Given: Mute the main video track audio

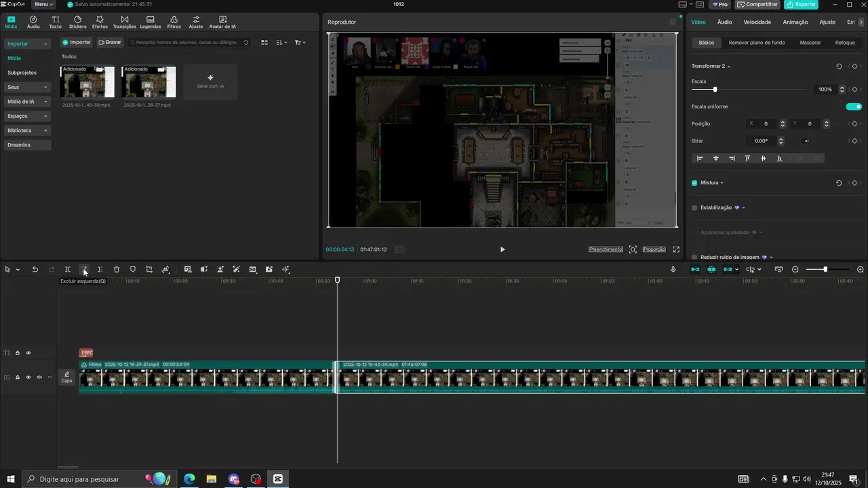Looking at the screenshot, I should coord(39,378).
